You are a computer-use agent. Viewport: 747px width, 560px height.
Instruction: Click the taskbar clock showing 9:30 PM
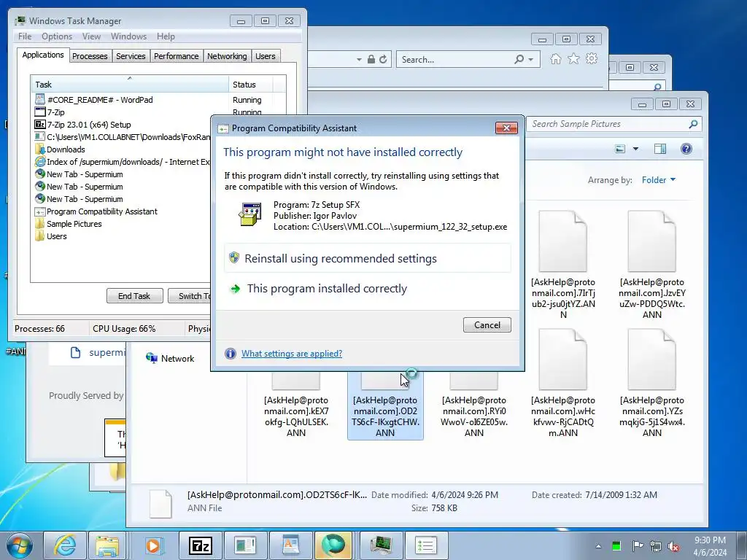(710, 546)
